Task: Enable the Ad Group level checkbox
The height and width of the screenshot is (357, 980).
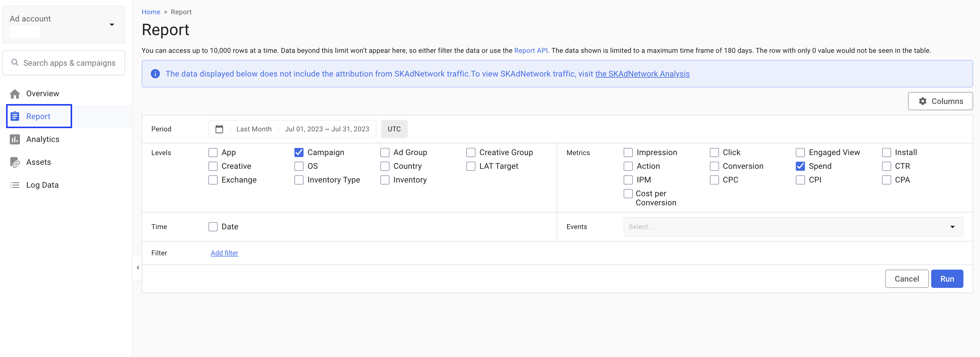Action: [385, 152]
